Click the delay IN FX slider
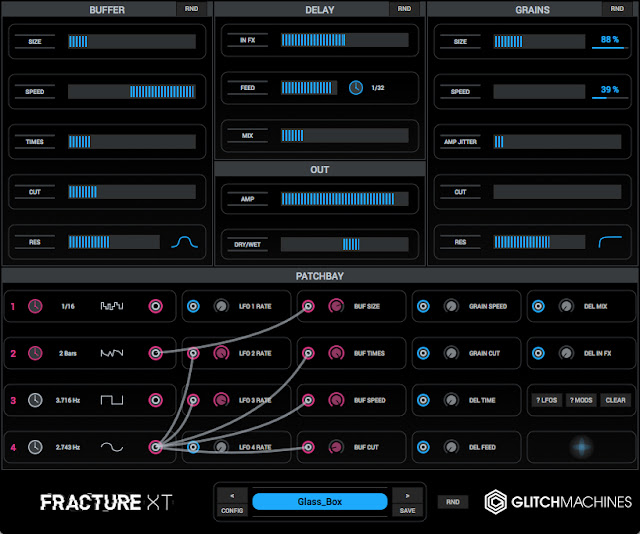The image size is (640, 534). [x=345, y=40]
